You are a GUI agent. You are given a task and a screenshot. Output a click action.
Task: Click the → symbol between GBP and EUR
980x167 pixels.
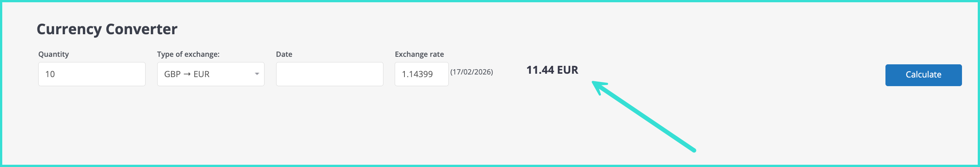(187, 74)
